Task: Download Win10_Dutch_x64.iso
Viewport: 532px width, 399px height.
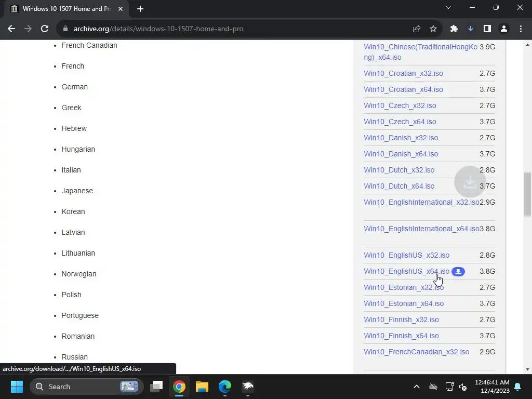Action: (399, 187)
